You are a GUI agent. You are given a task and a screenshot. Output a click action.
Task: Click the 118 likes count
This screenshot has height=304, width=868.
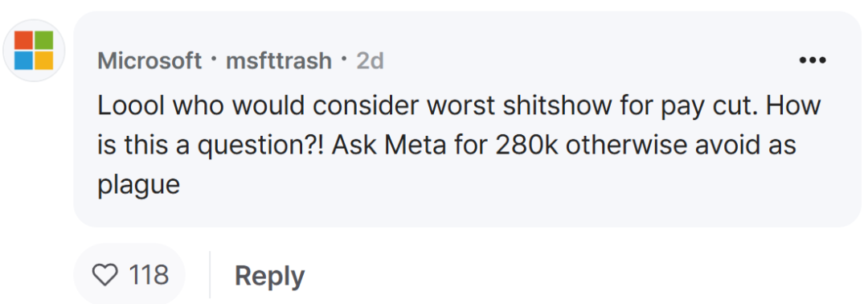(149, 275)
